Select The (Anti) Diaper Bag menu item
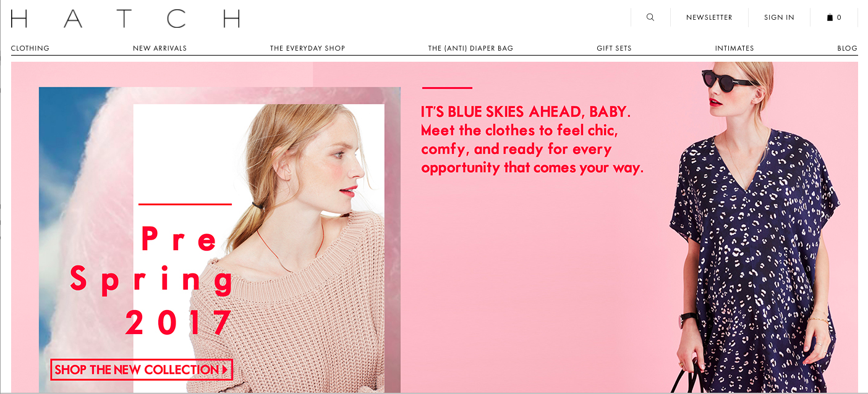Screen dimensions: 868x394 [x=470, y=48]
